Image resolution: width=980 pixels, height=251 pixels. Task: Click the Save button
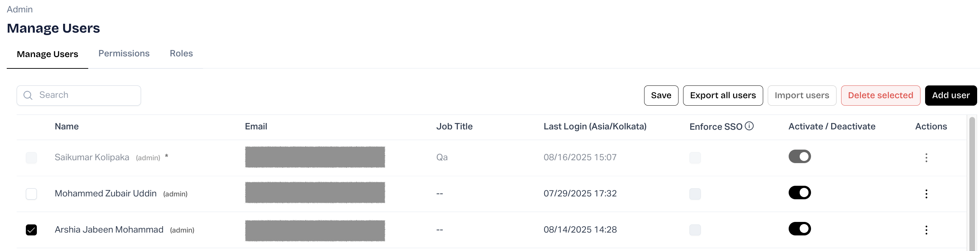pos(661,95)
